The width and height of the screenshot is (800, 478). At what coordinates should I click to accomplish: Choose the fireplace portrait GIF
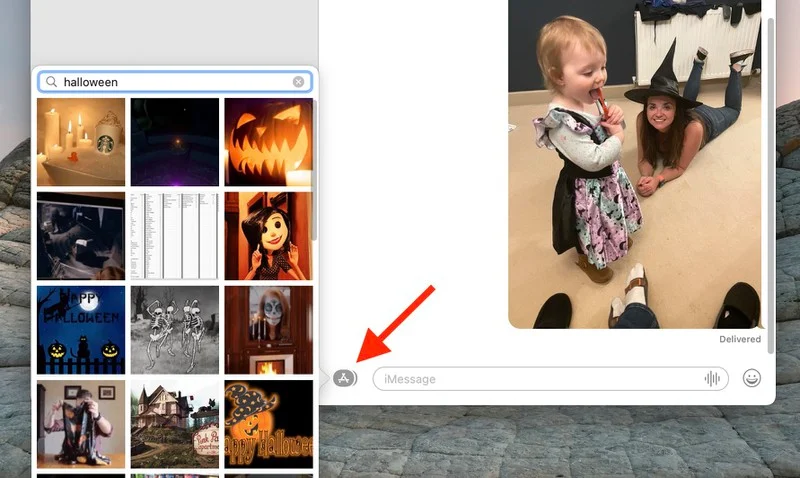pos(268,330)
